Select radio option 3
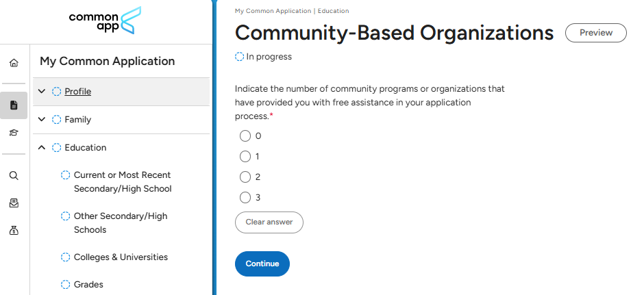 tap(245, 198)
